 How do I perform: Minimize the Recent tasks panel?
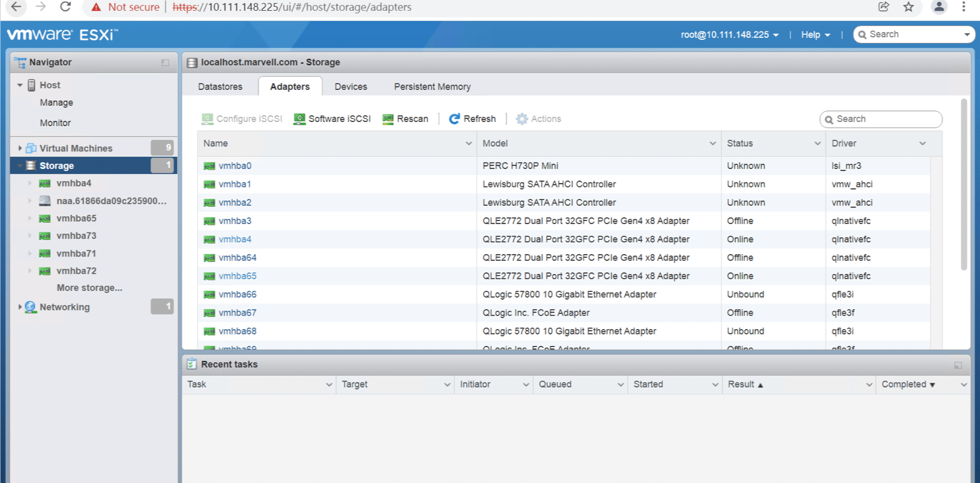point(958,365)
